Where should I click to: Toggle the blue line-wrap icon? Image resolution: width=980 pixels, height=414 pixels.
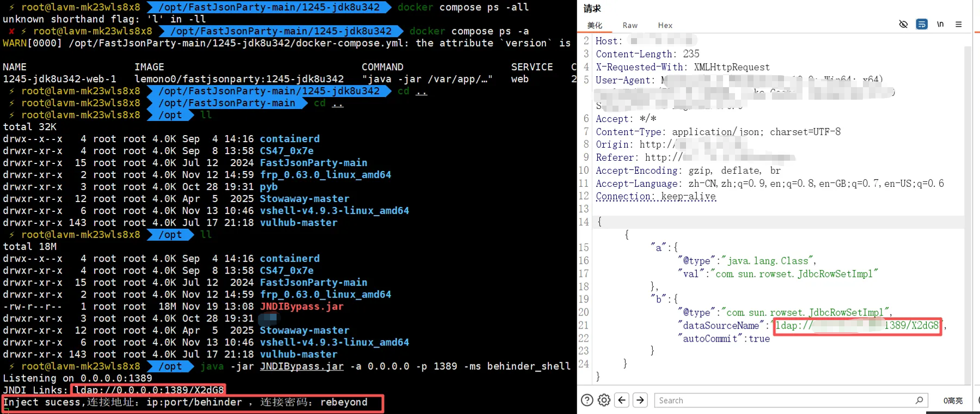(922, 24)
